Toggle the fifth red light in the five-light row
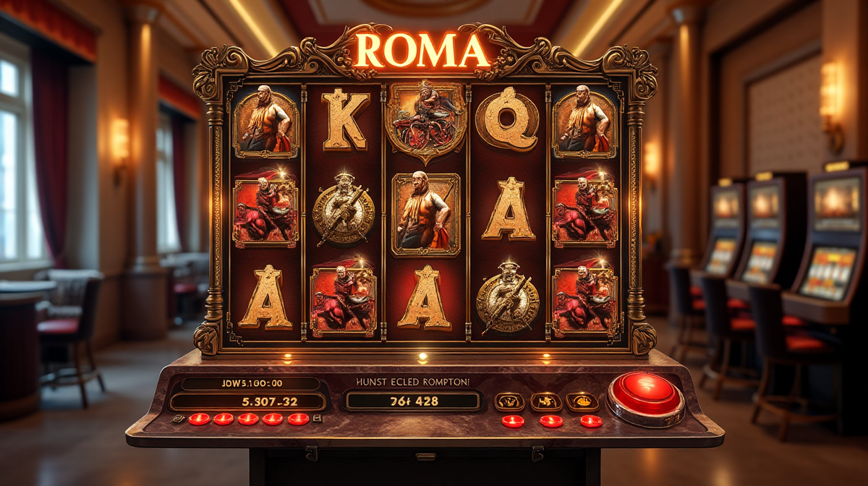 (x=298, y=419)
